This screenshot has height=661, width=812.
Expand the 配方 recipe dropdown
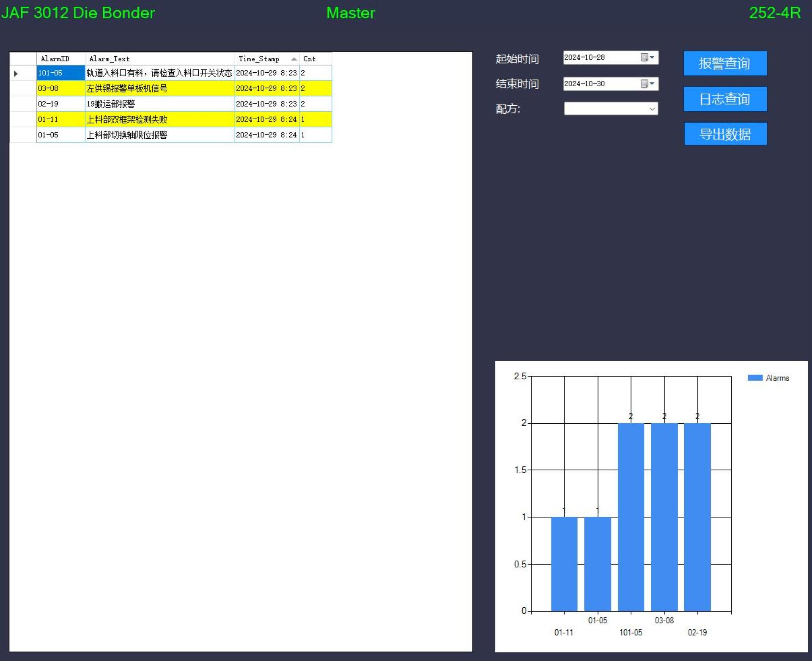pos(652,109)
